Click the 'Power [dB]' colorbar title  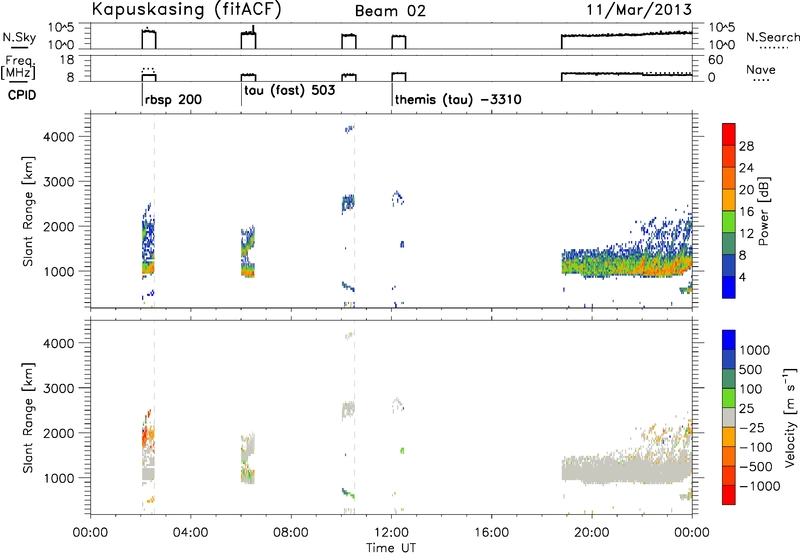tap(764, 211)
